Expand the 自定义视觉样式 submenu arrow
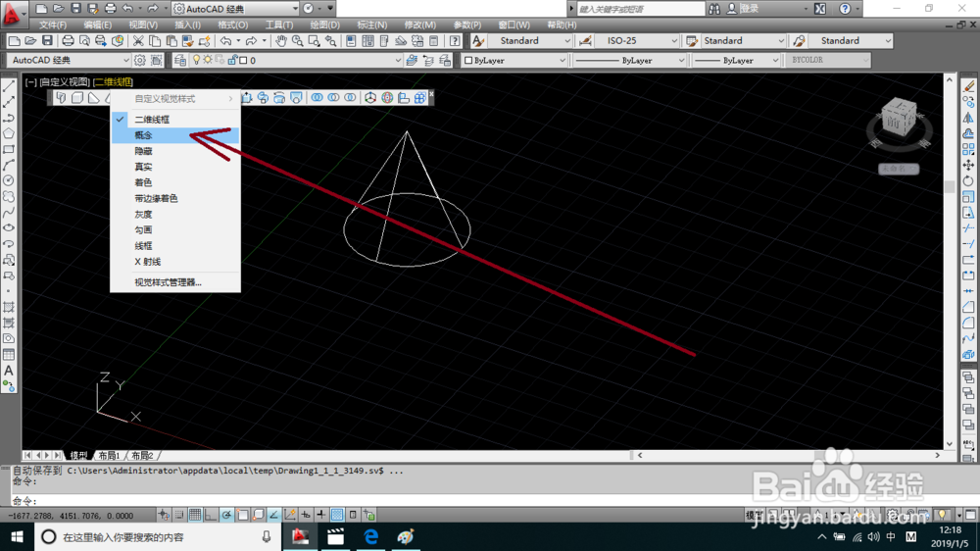Viewport: 980px width, 551px height. [x=230, y=99]
